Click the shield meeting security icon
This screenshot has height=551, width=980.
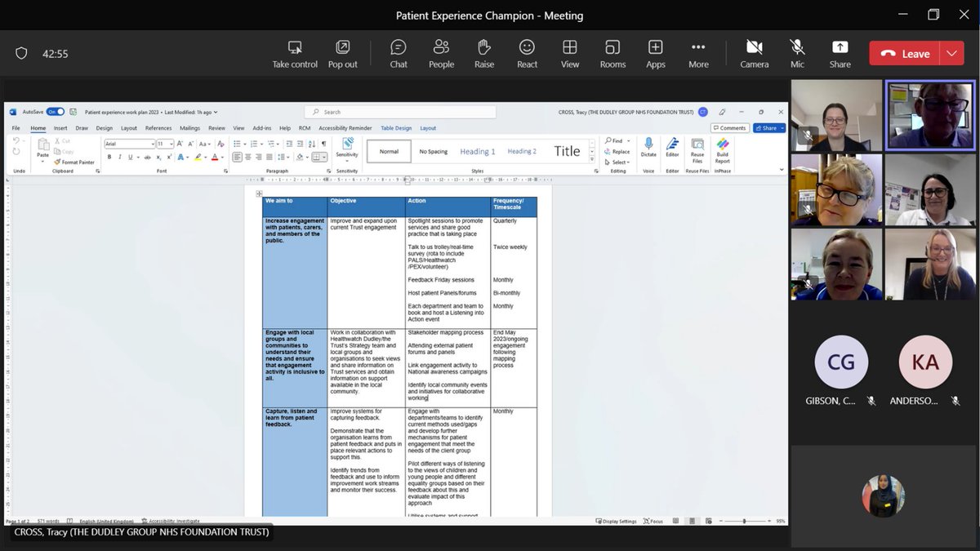21,53
